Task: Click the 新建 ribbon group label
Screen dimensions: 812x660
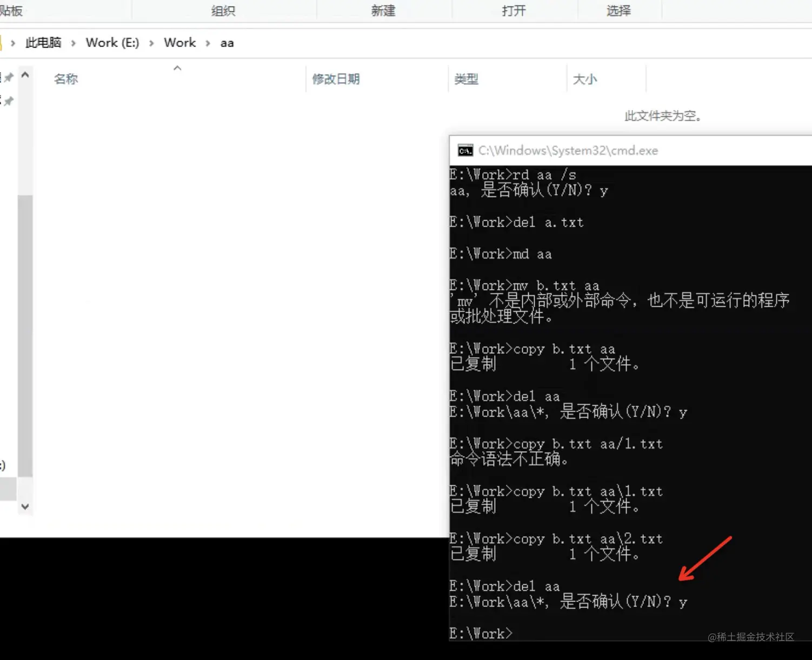Action: click(383, 11)
